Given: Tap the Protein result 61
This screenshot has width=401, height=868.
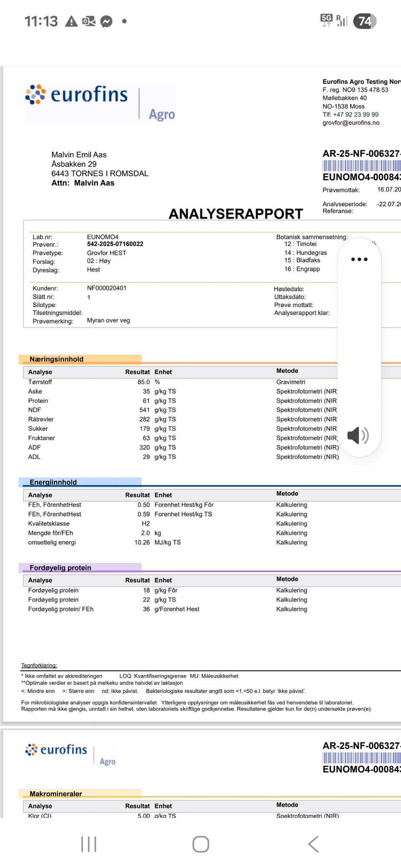Looking at the screenshot, I should 146,401.
